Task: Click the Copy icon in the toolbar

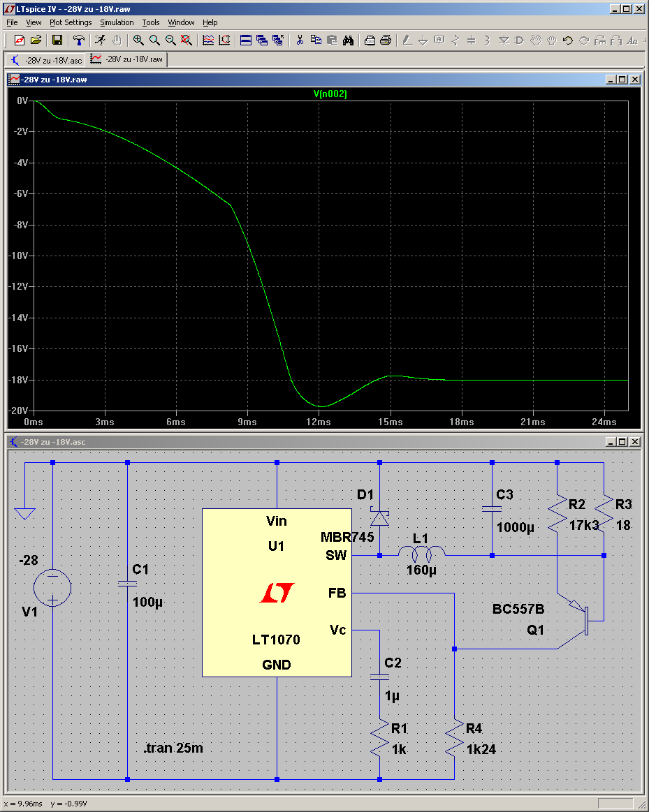Action: point(316,40)
